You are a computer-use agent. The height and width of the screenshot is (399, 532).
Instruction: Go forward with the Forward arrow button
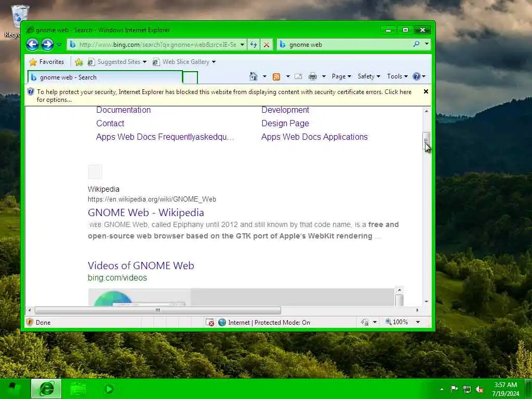(x=47, y=45)
